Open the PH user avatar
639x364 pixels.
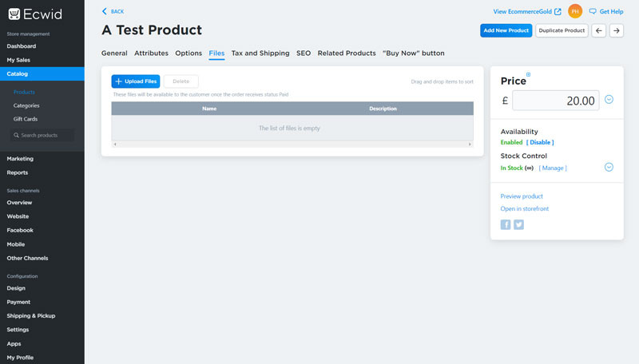pos(575,11)
